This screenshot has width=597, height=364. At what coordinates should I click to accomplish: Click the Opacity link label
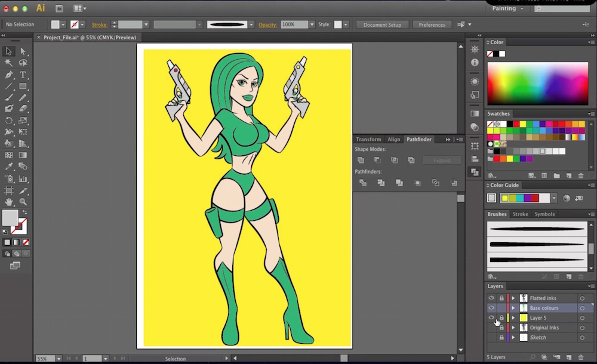(x=267, y=24)
